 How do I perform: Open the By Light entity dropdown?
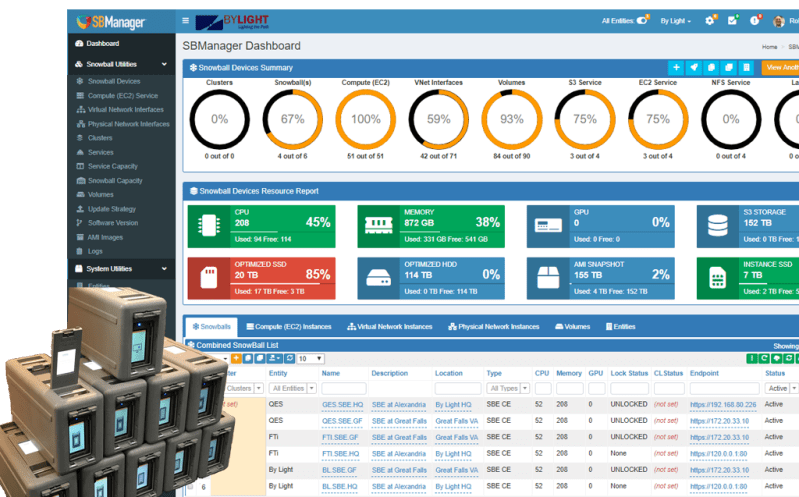tap(676, 21)
